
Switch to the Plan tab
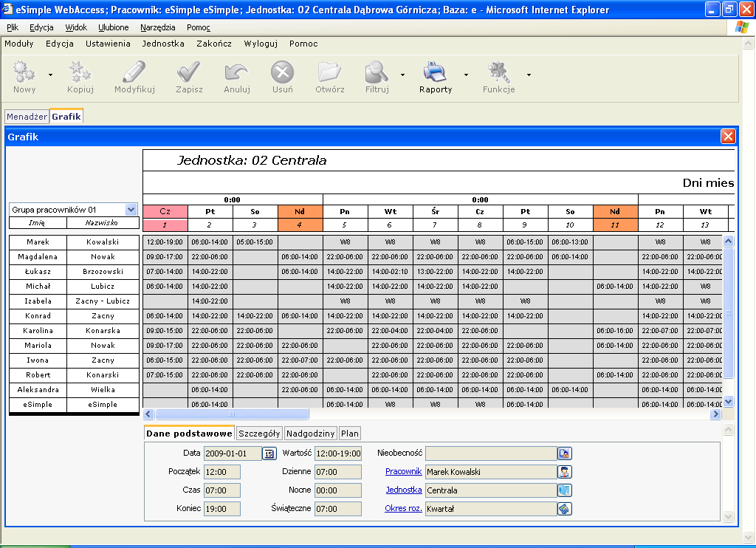tap(349, 434)
